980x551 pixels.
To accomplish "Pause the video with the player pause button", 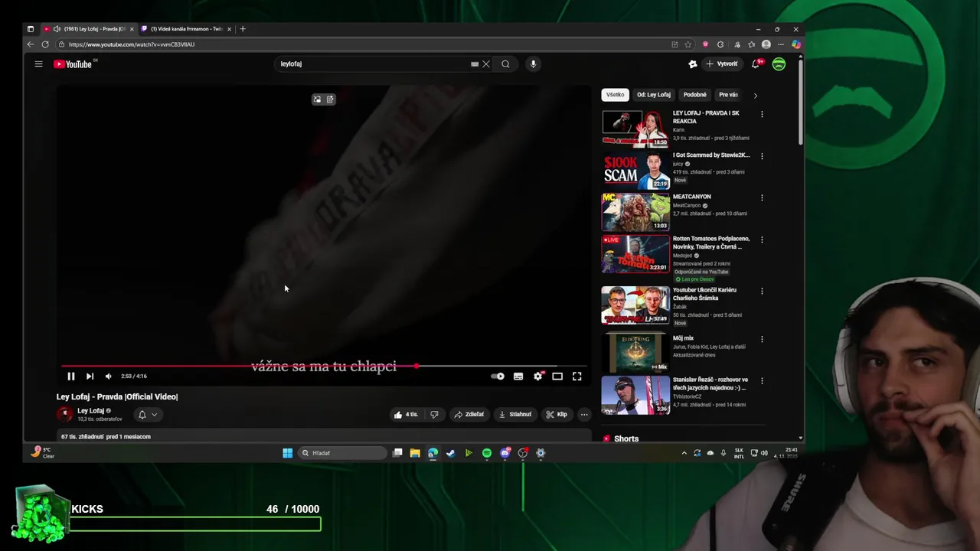I will click(70, 376).
